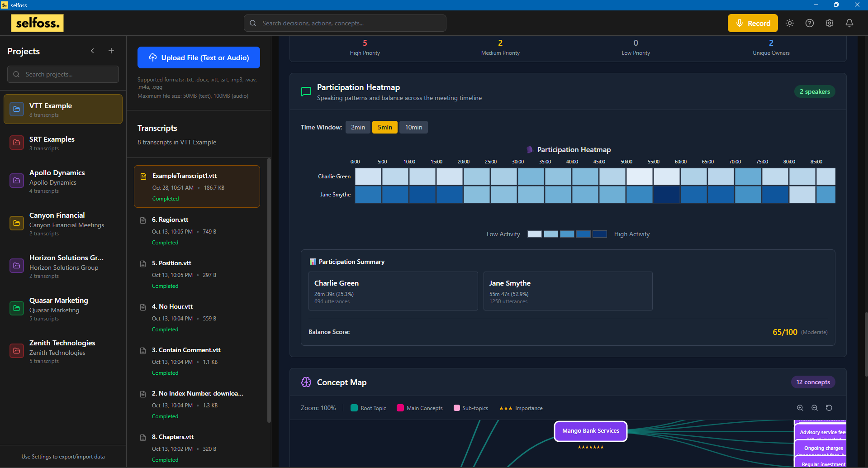
Task: Click the 2 speakers badge
Action: point(815,91)
